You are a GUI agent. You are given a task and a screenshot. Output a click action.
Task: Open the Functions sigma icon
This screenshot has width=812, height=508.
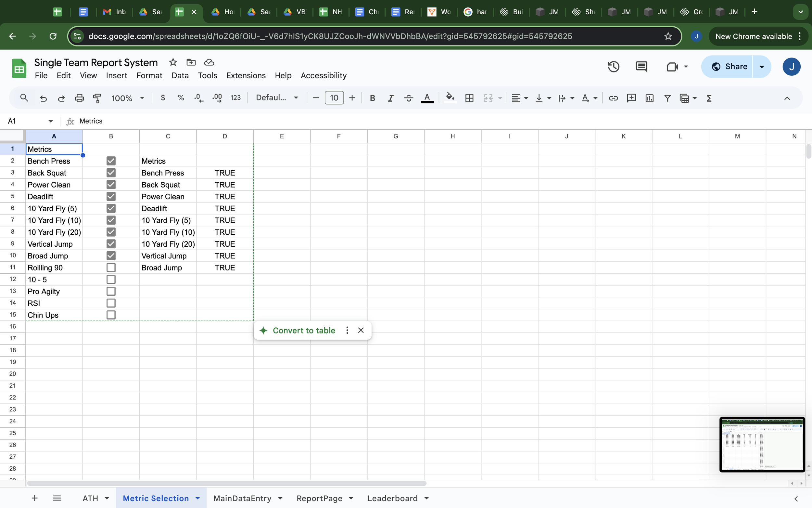[709, 98]
